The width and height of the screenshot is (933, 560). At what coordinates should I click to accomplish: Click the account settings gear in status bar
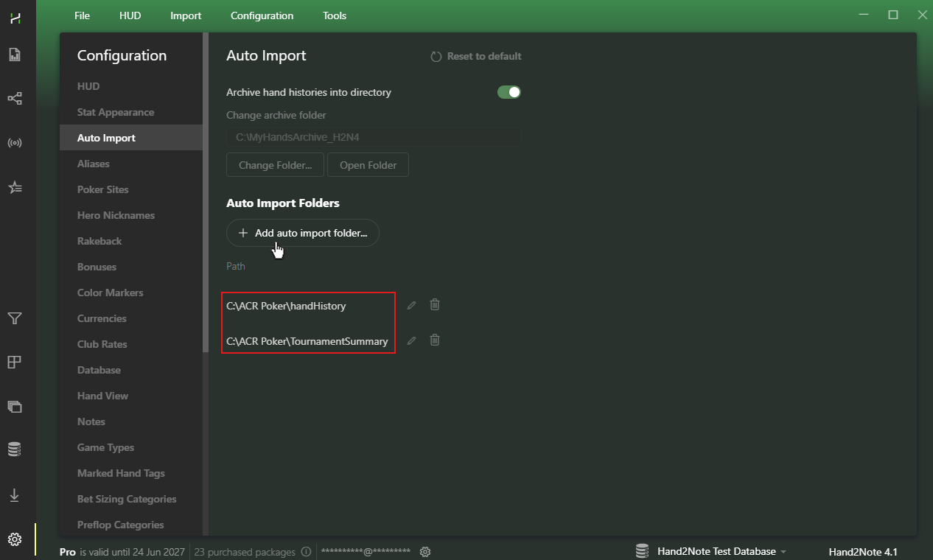click(425, 552)
